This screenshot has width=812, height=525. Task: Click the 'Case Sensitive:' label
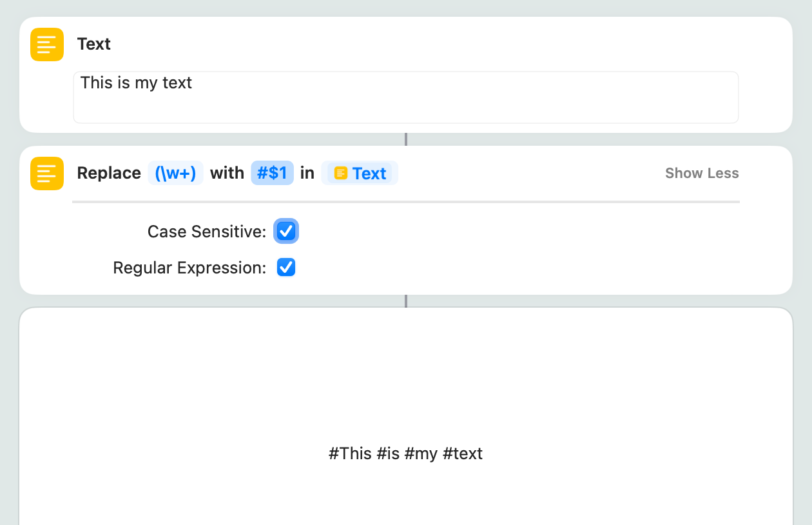[206, 232]
